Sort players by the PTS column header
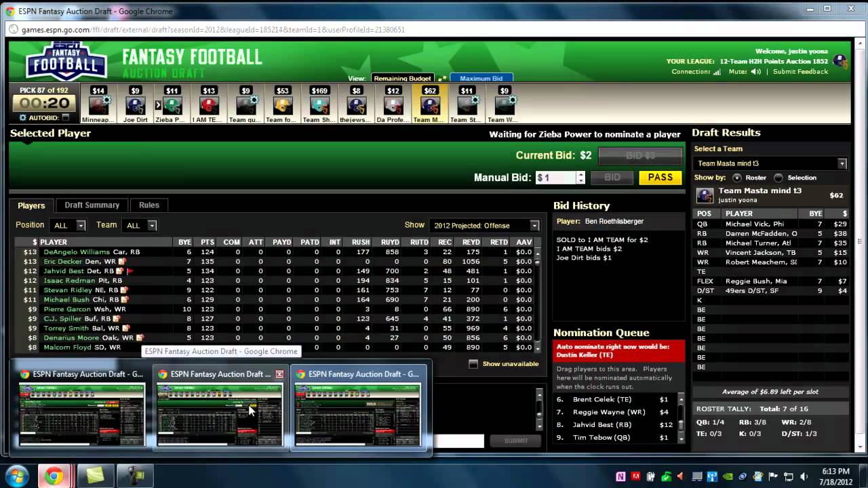This screenshot has width=868, height=488. [x=208, y=242]
